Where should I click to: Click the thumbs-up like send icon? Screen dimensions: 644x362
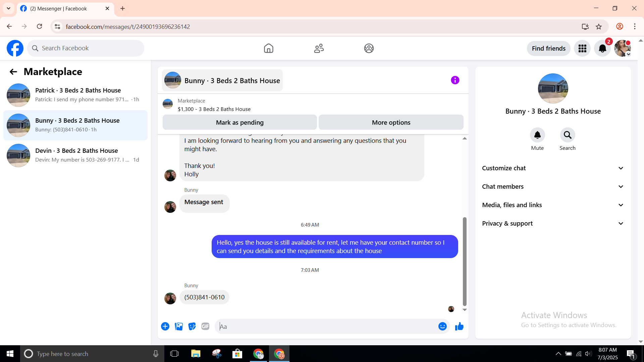coord(459,326)
